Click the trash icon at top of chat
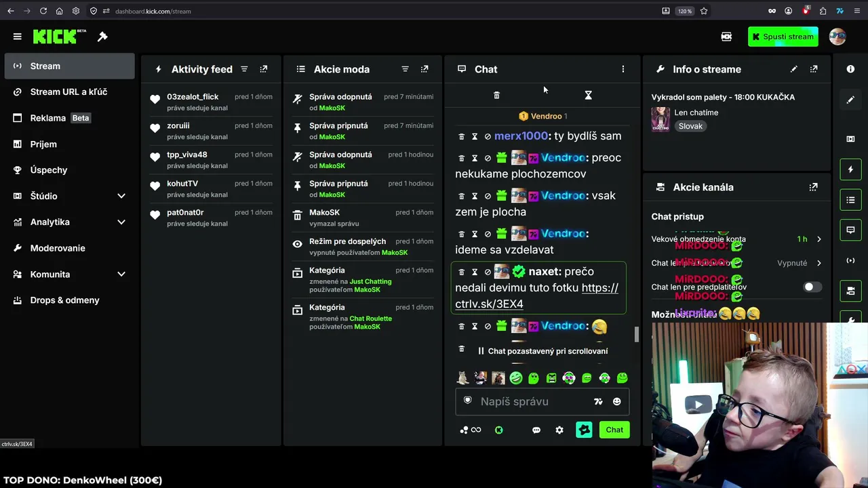Image resolution: width=868 pixels, height=488 pixels. 496,96
